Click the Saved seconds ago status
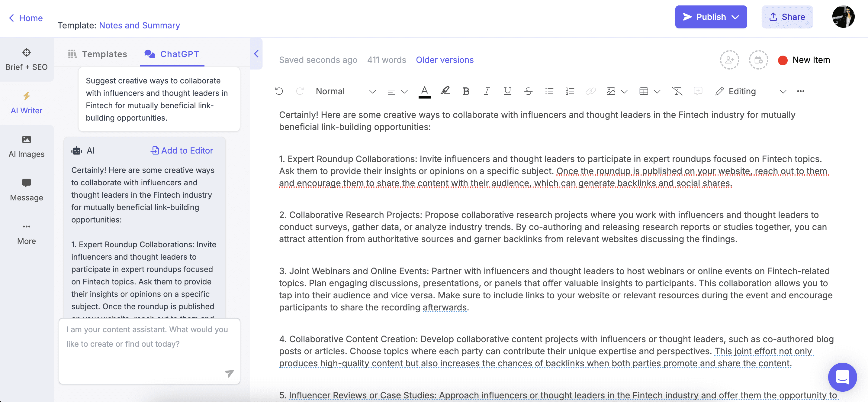Image resolution: width=868 pixels, height=402 pixels. (x=318, y=60)
